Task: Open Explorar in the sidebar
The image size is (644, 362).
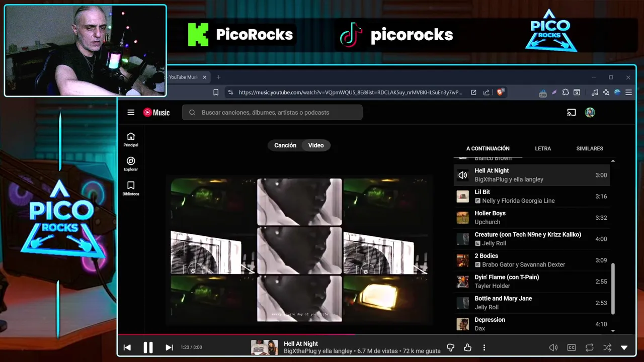Action: click(131, 164)
